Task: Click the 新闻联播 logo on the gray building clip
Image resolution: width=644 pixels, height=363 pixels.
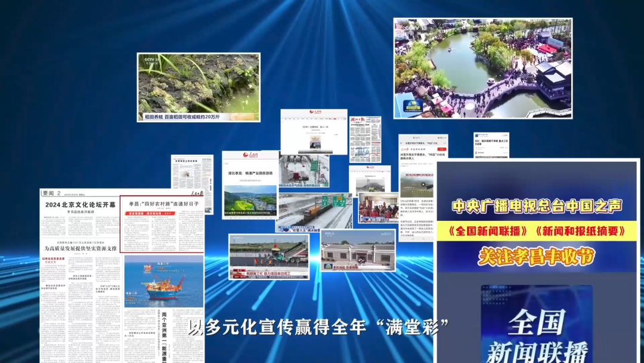Action: [x=329, y=266]
